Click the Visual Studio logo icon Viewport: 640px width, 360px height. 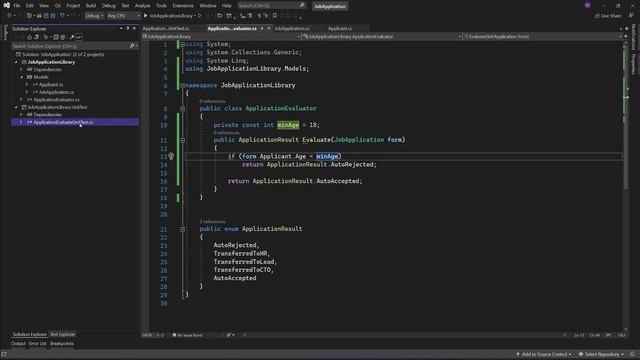click(6, 6)
